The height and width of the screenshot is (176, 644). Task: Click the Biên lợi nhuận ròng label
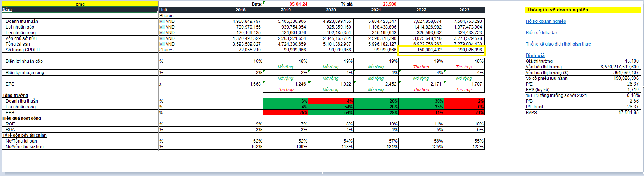pyautogui.click(x=25, y=73)
